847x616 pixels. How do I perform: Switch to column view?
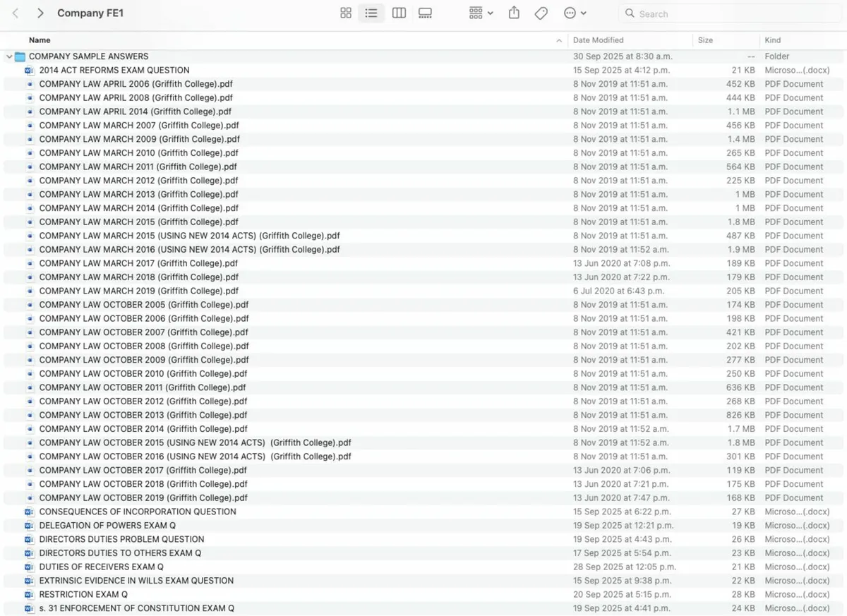[399, 13]
